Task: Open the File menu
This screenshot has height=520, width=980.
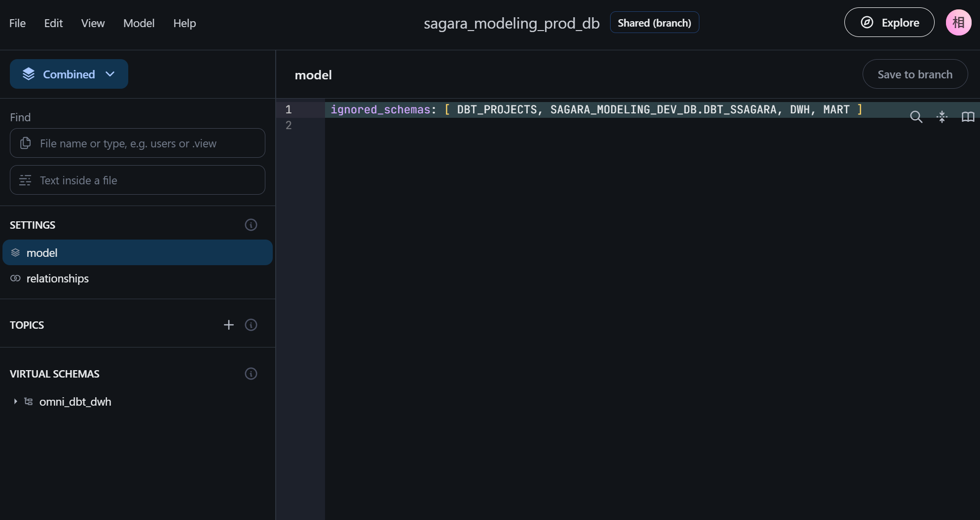Action: coord(17,23)
